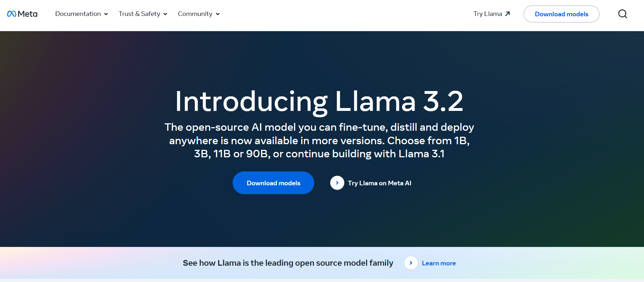Select the Meta infinity symbol in the navbar
The image size is (644, 282).
point(12,14)
